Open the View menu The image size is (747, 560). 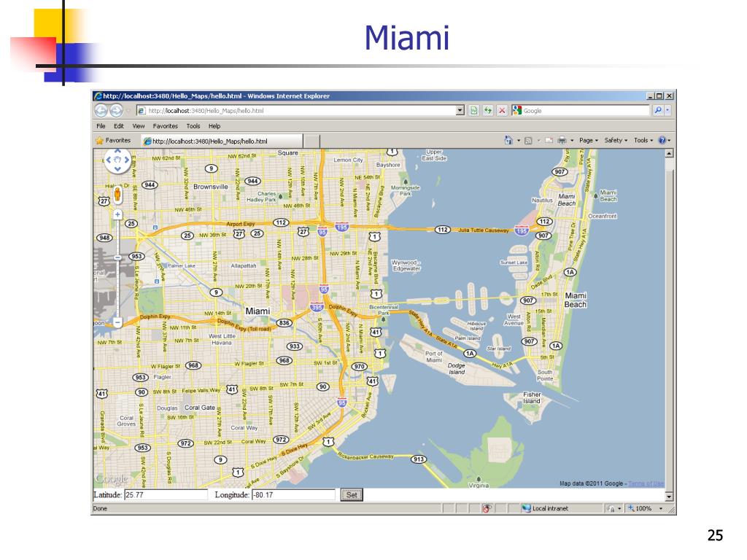[x=138, y=126]
